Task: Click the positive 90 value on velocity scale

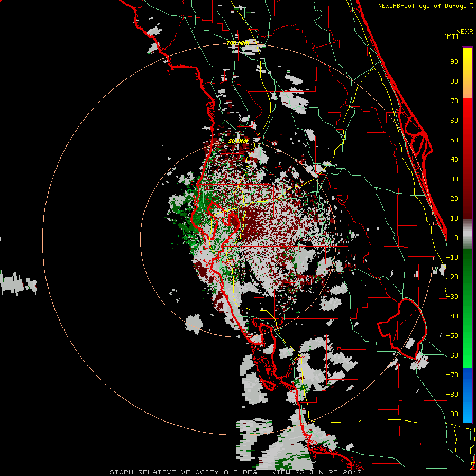Action: point(454,62)
